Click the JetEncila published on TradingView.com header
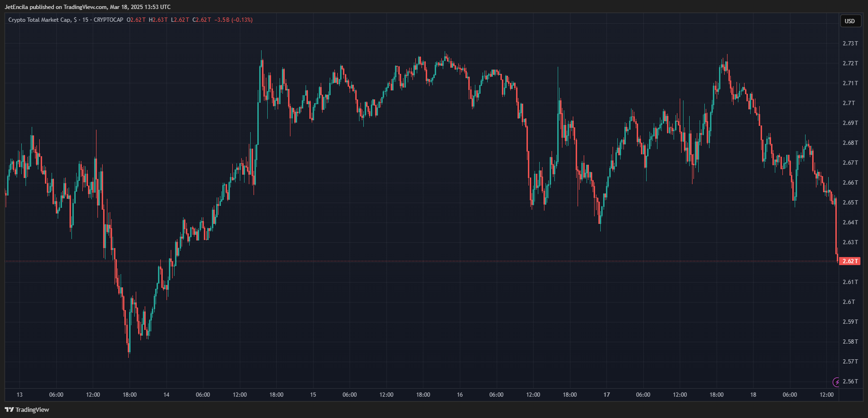The width and height of the screenshot is (868, 418). pos(88,7)
